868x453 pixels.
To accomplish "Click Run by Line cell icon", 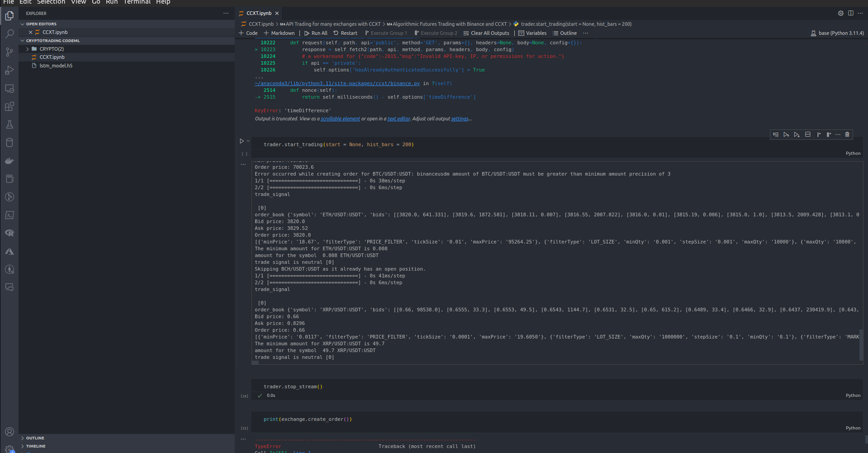I will pyautogui.click(x=776, y=134).
